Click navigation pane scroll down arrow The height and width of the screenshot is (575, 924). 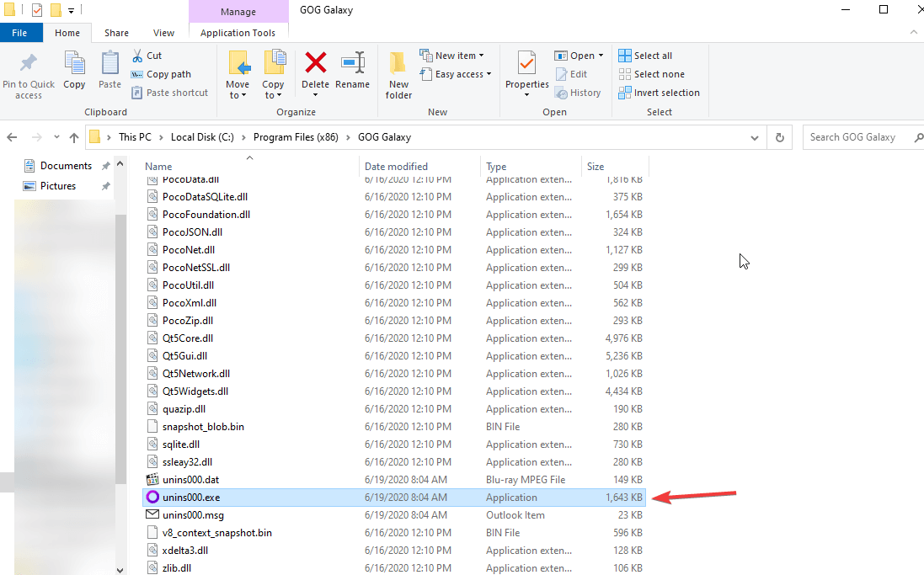coord(120,570)
